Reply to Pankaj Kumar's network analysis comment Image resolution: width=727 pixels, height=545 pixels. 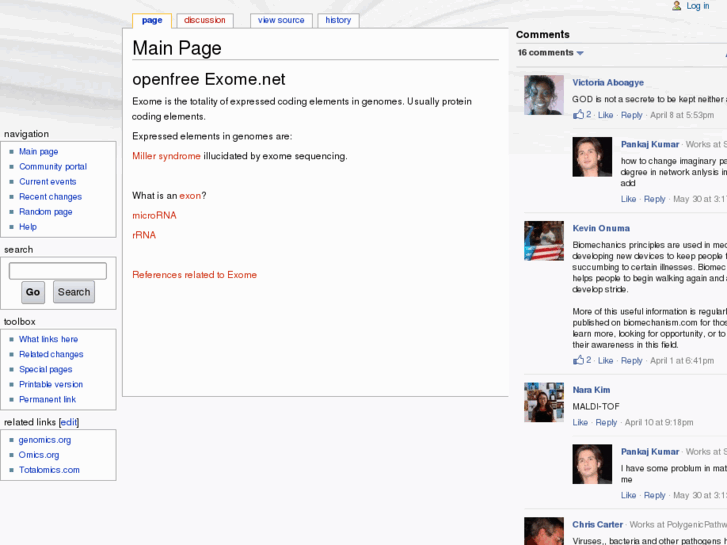[x=655, y=199]
